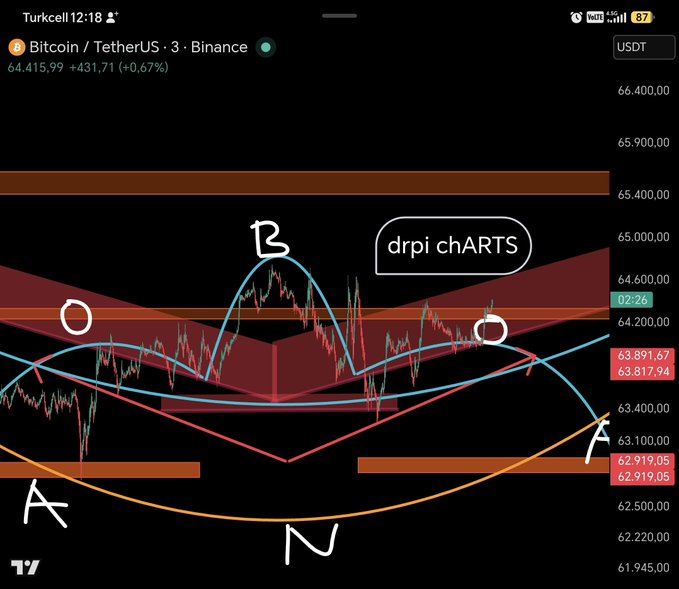Click the last price 64.415,99
The width and height of the screenshot is (679, 589).
tap(36, 68)
